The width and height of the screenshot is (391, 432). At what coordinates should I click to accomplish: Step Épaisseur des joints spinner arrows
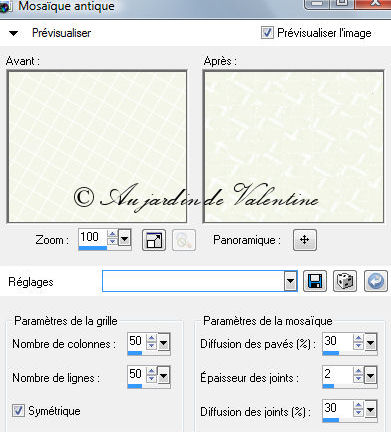point(359,375)
